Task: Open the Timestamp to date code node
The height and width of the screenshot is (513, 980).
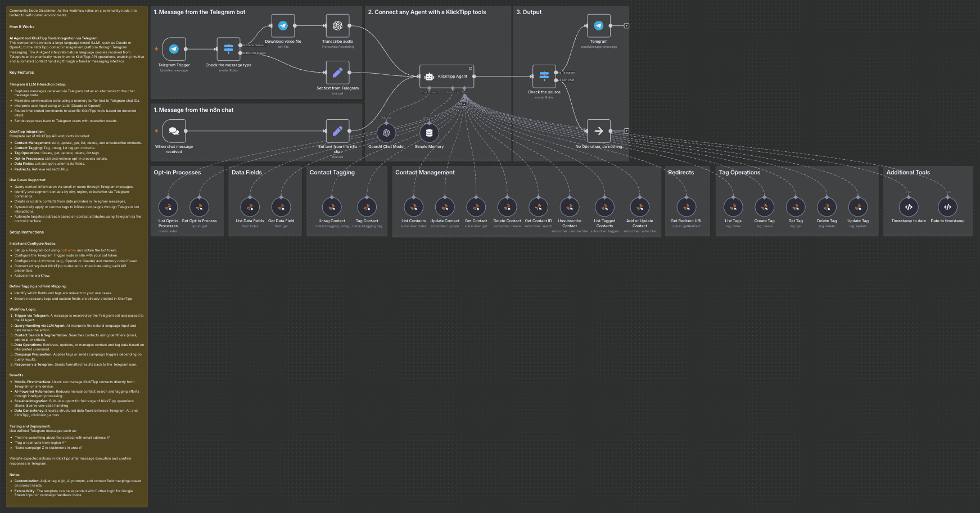Action: [x=909, y=207]
